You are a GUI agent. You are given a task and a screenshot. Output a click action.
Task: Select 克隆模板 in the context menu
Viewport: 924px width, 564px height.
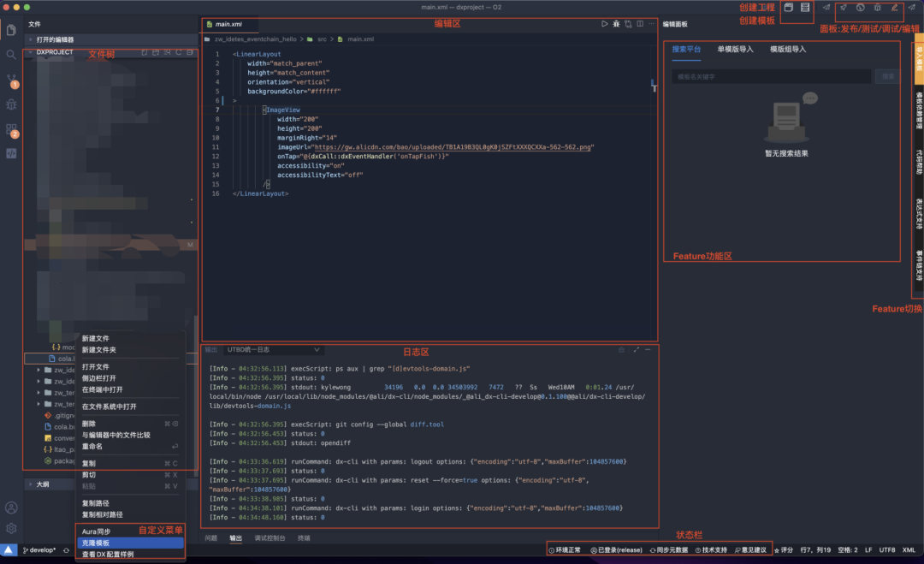point(96,543)
